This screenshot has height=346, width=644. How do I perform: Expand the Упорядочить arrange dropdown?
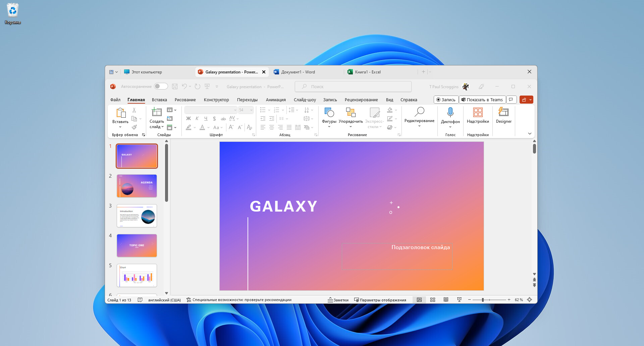(x=351, y=127)
